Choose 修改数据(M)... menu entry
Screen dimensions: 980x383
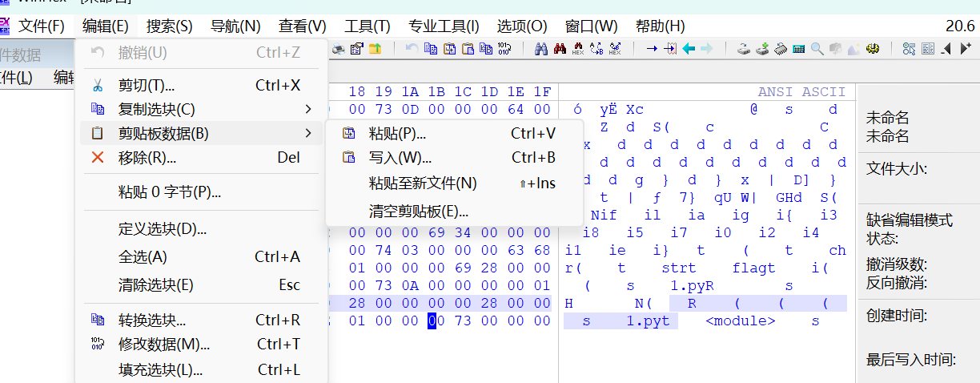(x=201, y=345)
